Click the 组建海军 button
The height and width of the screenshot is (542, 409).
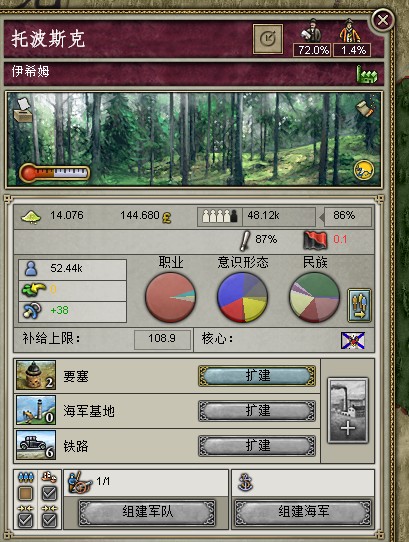pyautogui.click(x=303, y=512)
